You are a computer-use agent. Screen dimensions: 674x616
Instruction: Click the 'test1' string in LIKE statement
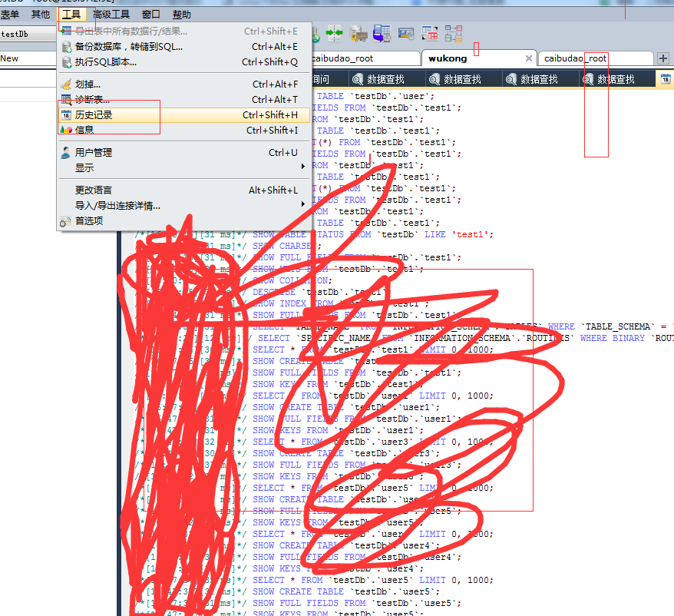[470, 234]
